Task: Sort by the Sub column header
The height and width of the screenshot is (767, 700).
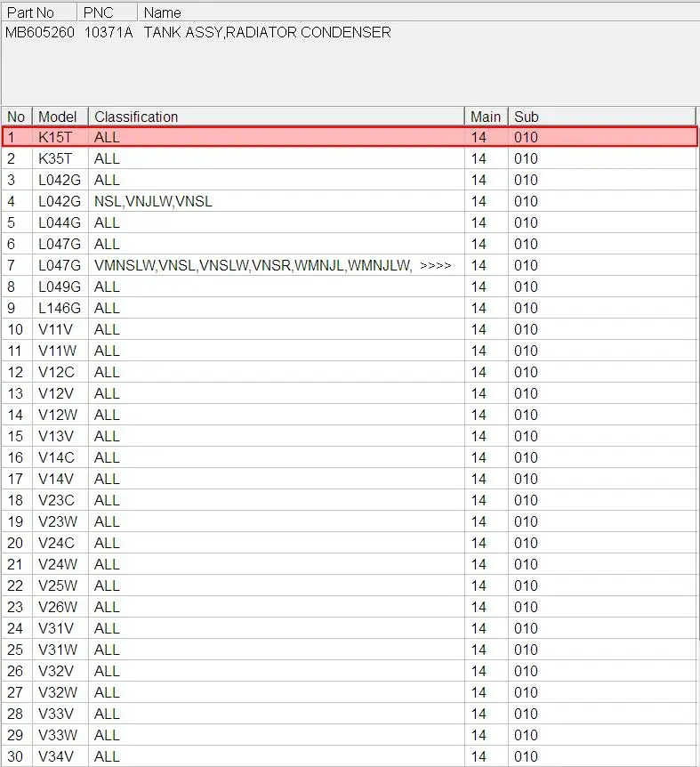Action: tap(602, 117)
